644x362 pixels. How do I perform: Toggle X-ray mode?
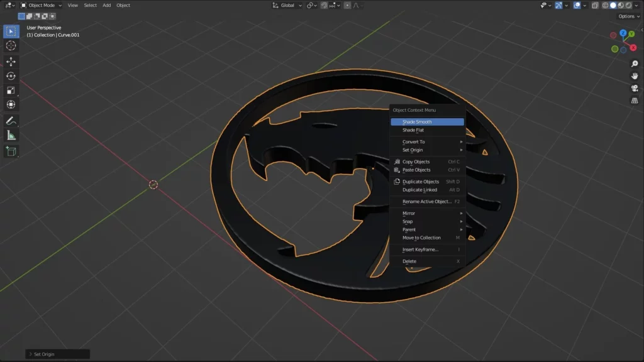coord(595,5)
